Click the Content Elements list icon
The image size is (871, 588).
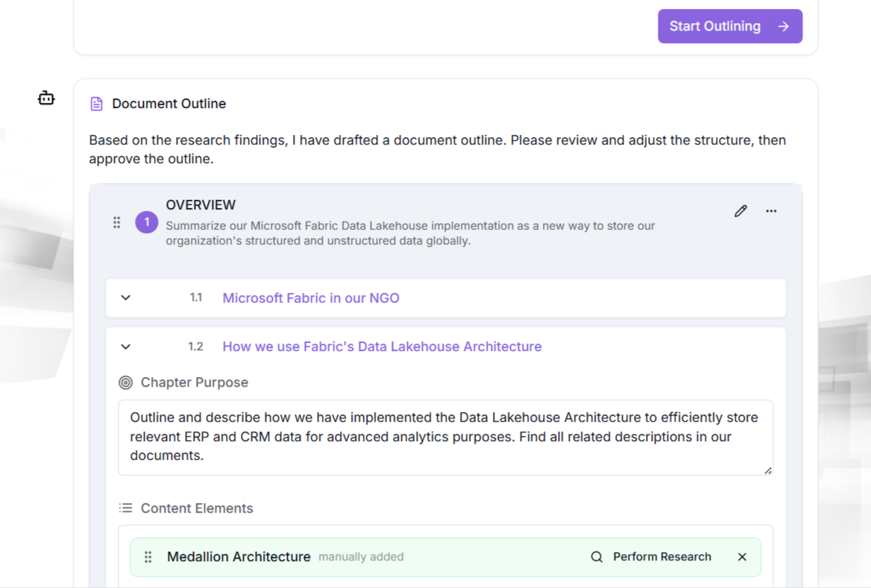coord(126,508)
